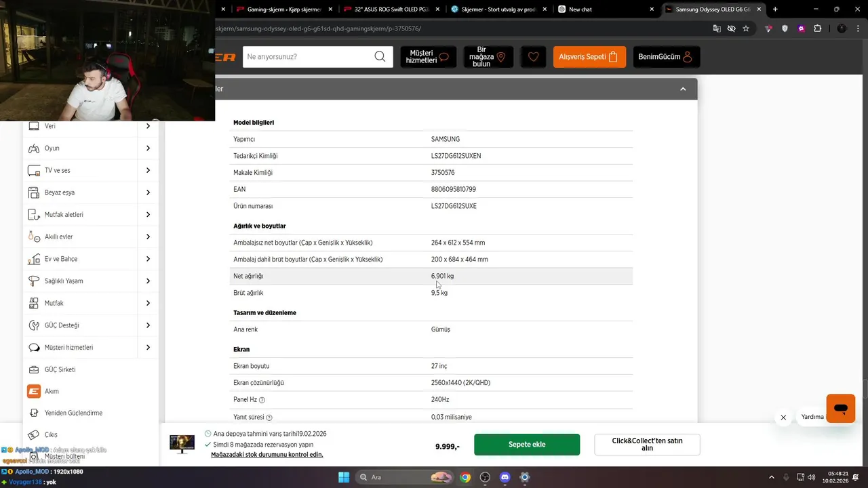Screen dimensions: 868x488
Task: Click Sepete ekle button
Action: [527, 445]
